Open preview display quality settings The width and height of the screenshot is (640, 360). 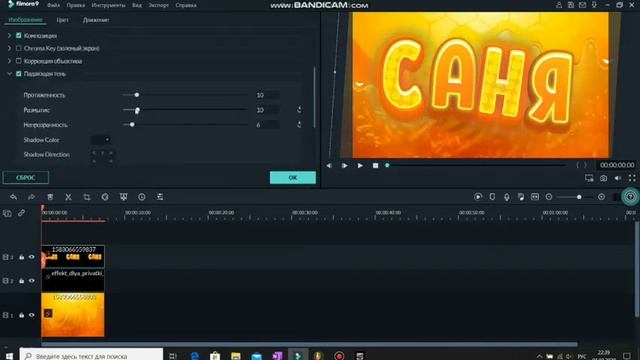[x=589, y=178]
